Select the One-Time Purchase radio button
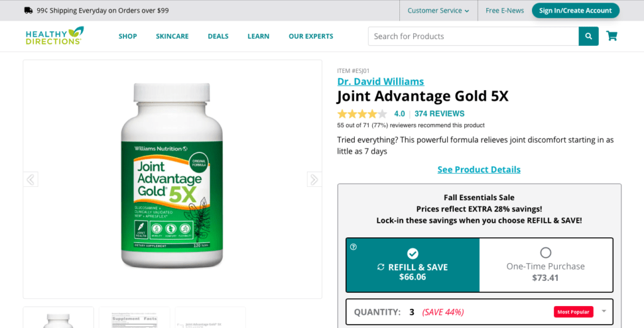The height and width of the screenshot is (328, 644). [x=545, y=252]
